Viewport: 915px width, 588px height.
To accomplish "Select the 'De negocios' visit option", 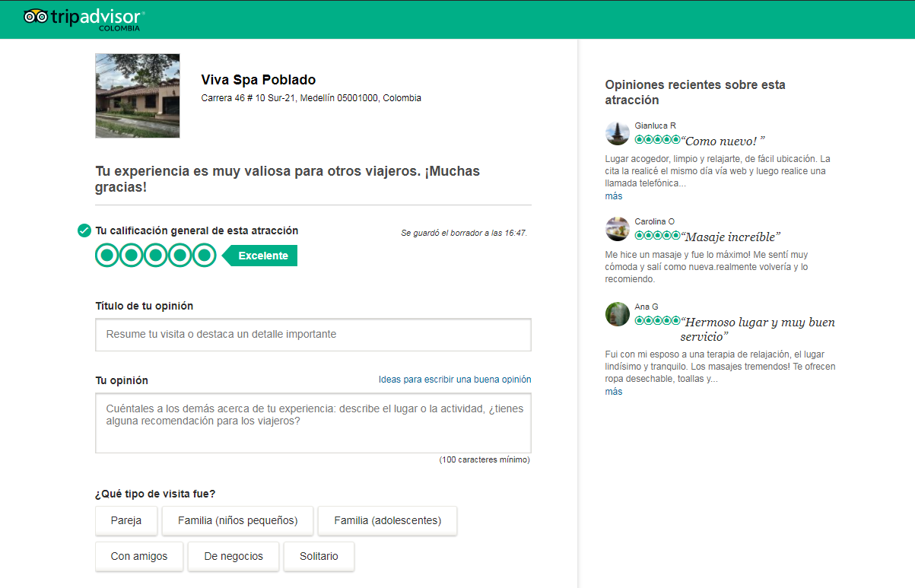I will coord(234,556).
